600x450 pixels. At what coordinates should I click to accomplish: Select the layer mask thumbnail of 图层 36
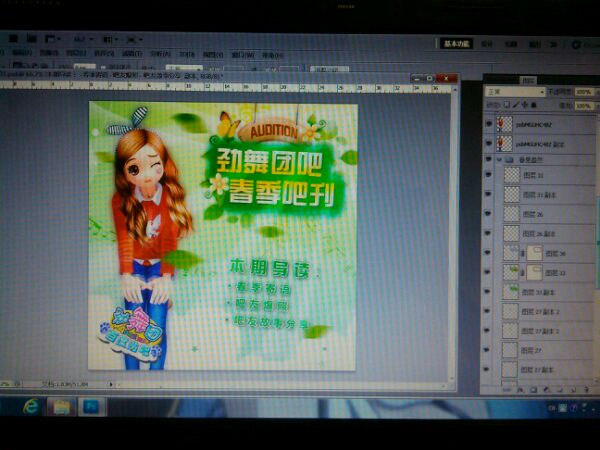coord(535,253)
